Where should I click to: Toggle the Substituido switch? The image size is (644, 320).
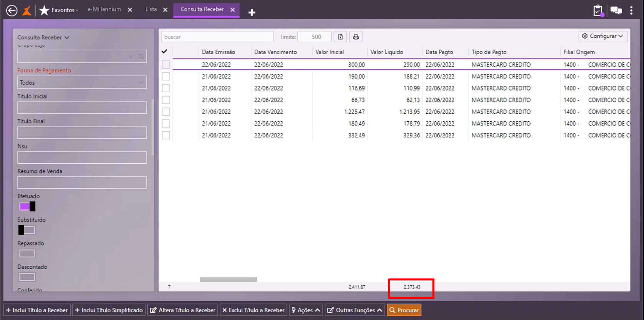click(27, 230)
